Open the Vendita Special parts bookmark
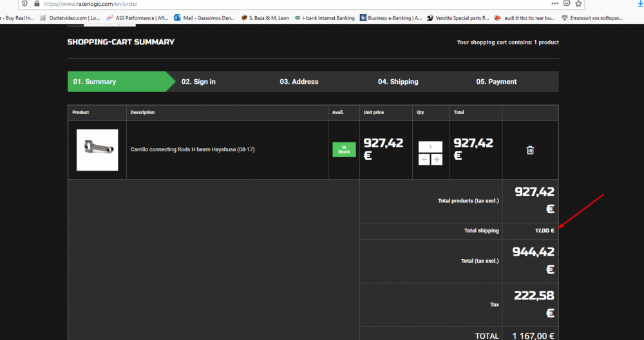The height and width of the screenshot is (340, 644). [458, 18]
